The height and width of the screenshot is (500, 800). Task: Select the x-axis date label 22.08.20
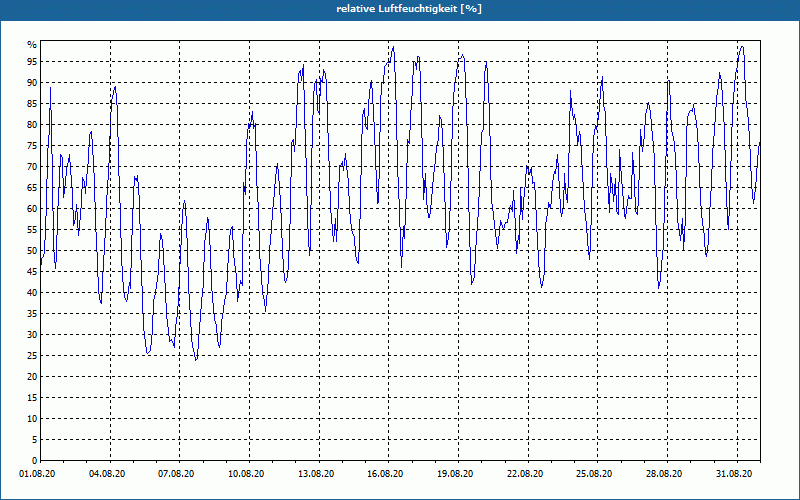tap(526, 474)
